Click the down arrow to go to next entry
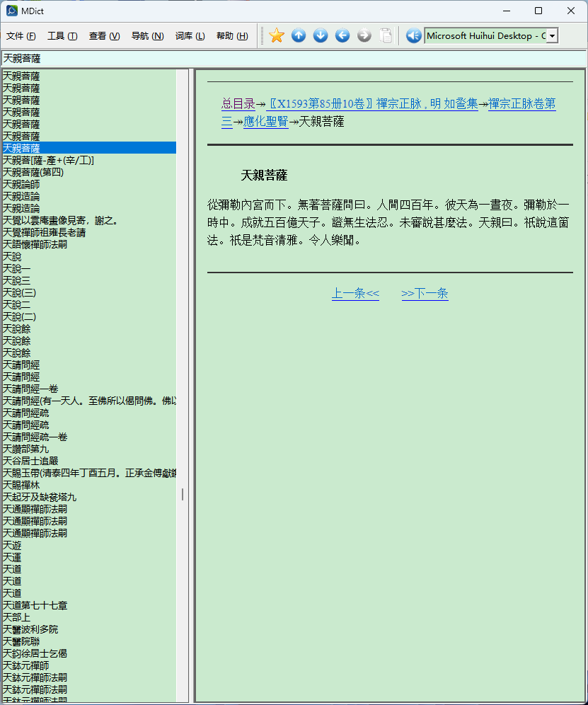The height and width of the screenshot is (705, 588). tap(320, 35)
